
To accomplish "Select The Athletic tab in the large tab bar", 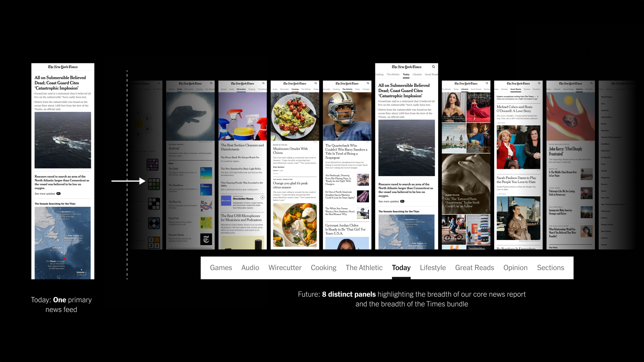I will (364, 267).
